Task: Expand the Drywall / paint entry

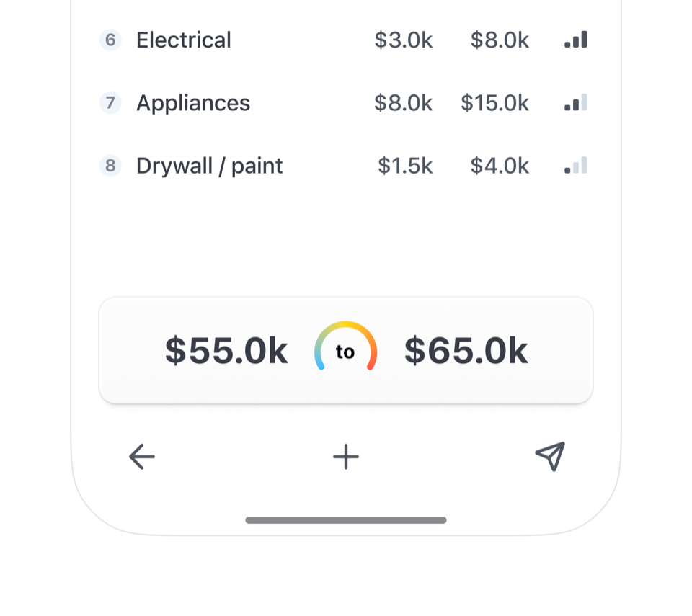Action: [209, 166]
